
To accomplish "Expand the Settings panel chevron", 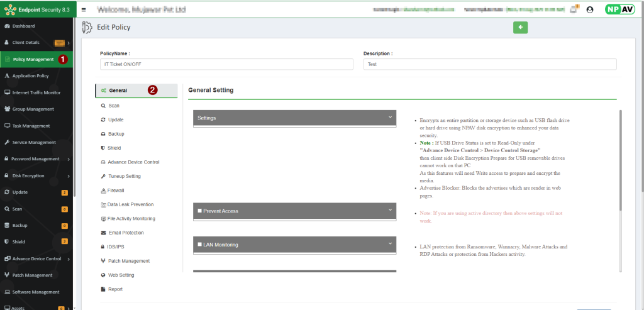I will (390, 117).
